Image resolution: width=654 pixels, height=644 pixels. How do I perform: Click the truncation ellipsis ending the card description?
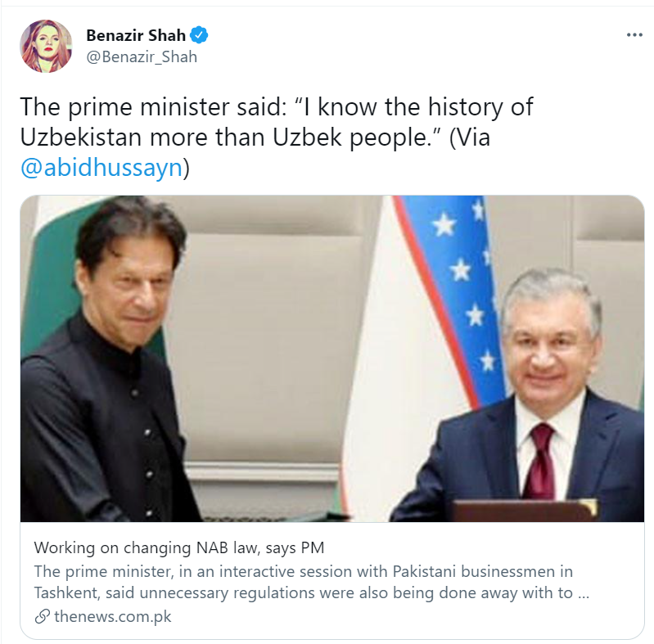(x=583, y=593)
